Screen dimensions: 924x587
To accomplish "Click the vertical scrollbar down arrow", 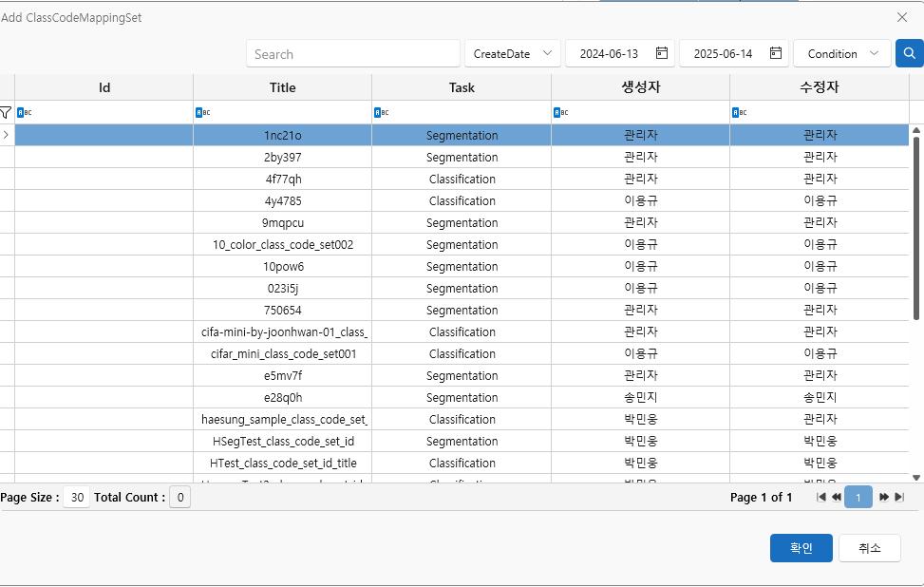I will [916, 478].
